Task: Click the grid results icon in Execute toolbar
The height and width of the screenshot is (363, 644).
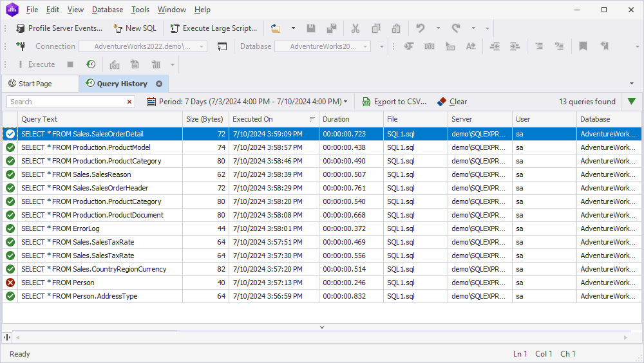Action: coord(156,64)
